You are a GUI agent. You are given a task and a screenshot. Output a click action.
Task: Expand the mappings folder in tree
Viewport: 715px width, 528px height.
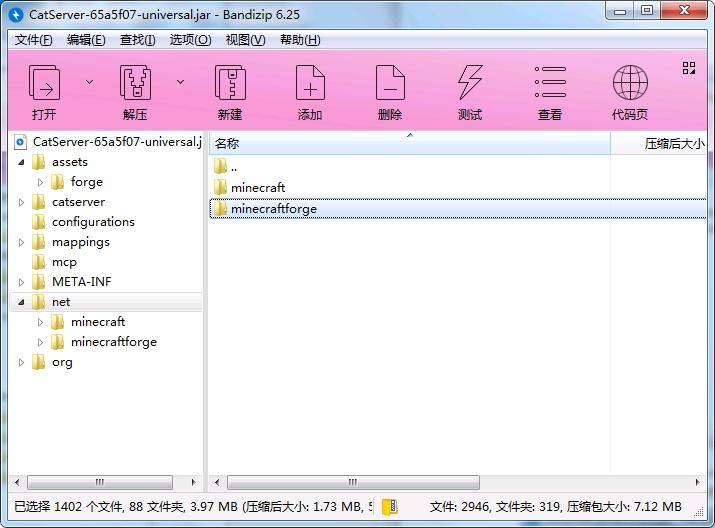tap(21, 243)
